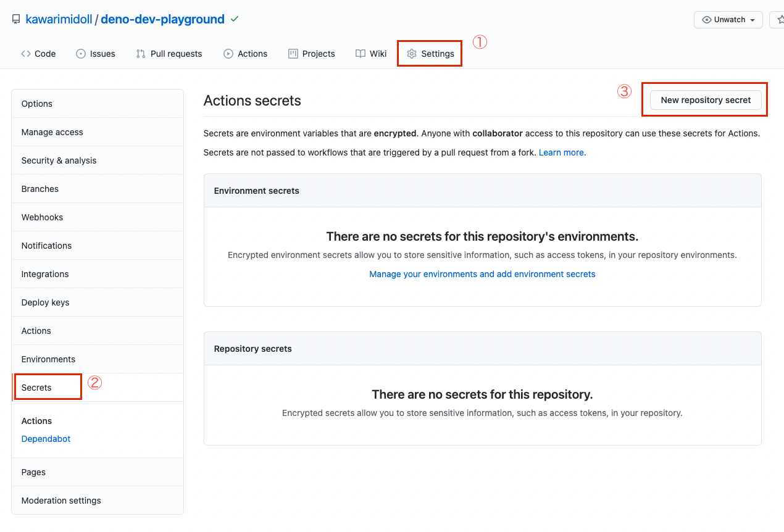Open the kawarimidoll owner link
This screenshot has width=784, height=532.
(59, 19)
